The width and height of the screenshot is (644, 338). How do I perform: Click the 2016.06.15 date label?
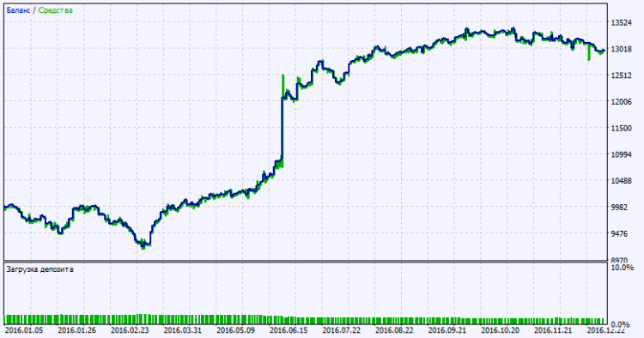289,330
